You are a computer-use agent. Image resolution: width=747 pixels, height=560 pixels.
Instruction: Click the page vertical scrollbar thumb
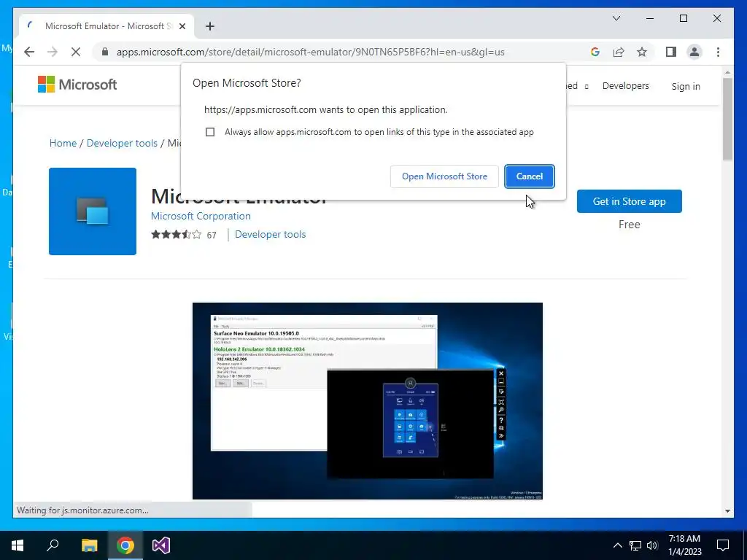tap(727, 119)
